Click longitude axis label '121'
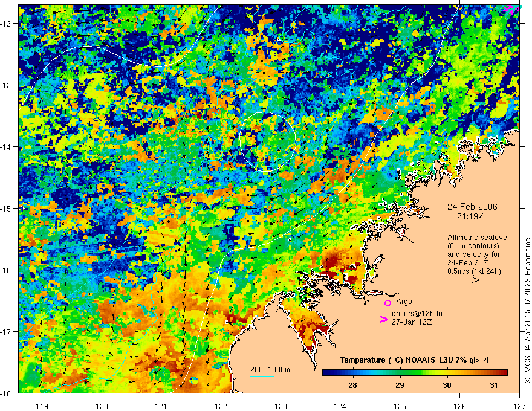532x411 pixels. tap(161, 407)
